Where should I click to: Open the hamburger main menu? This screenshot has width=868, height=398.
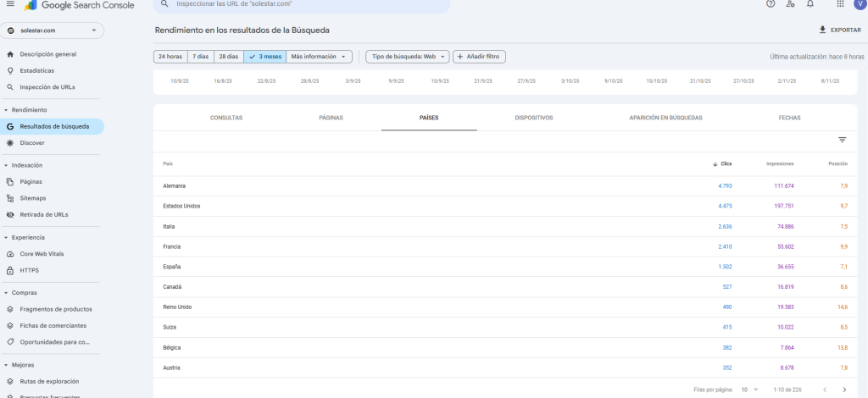click(x=9, y=4)
